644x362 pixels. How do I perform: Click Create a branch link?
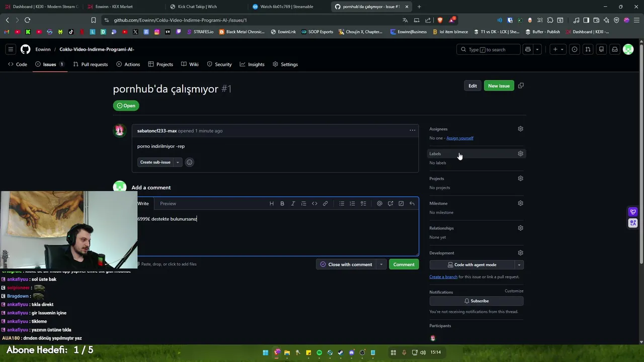click(x=443, y=277)
